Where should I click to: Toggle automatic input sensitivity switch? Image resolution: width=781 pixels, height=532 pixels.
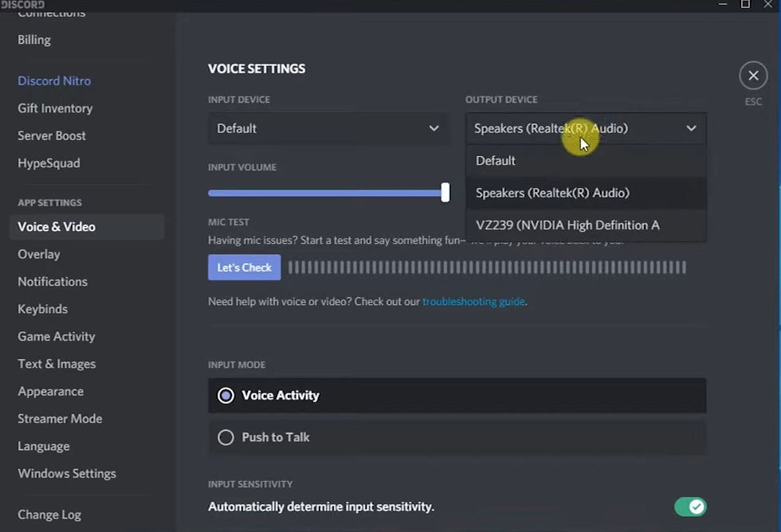(690, 507)
